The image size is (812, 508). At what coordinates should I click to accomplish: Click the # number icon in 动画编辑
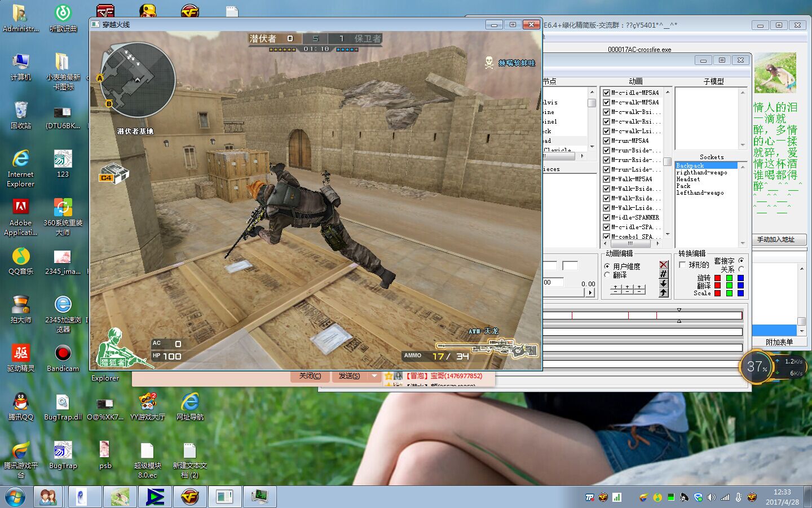663,274
